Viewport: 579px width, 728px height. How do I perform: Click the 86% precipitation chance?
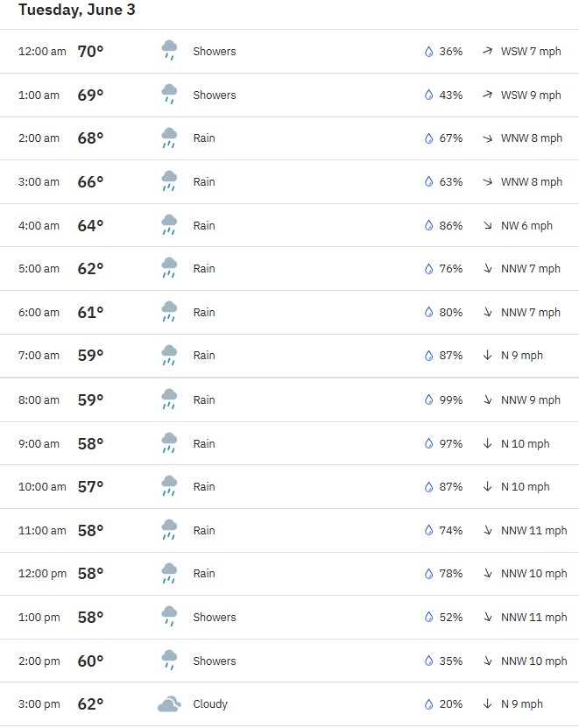click(451, 226)
